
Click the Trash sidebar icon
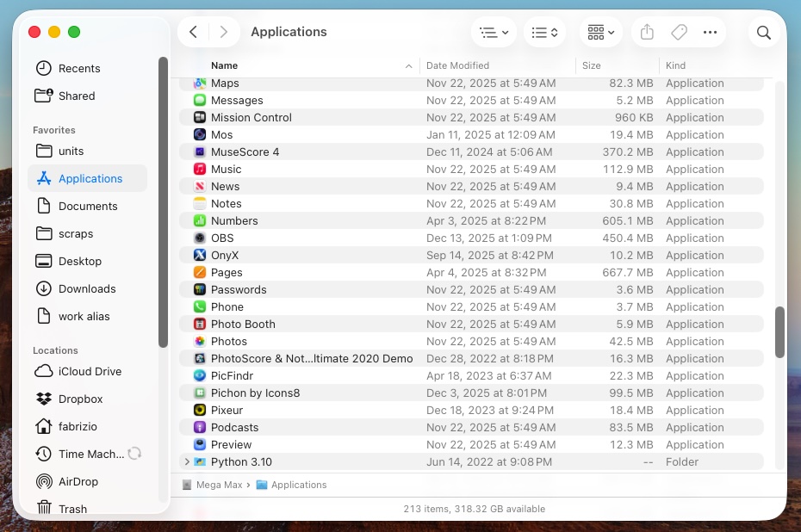(x=45, y=508)
